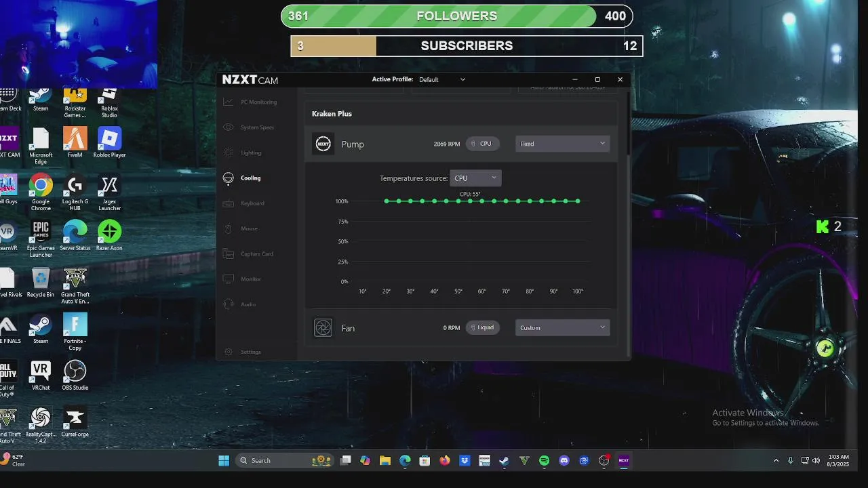This screenshot has width=868, height=488.
Task: Open PC Monitoring in NZXT CAM sidebar
Action: [250, 102]
